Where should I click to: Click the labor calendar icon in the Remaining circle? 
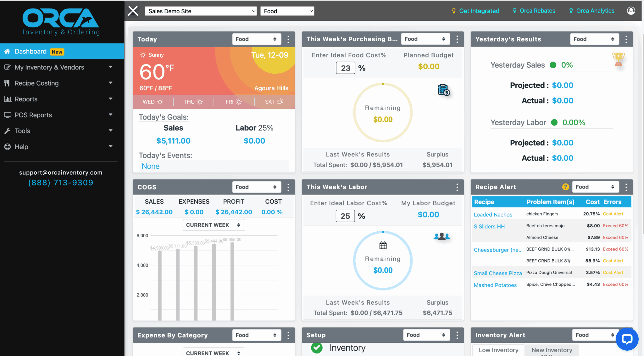[383, 245]
